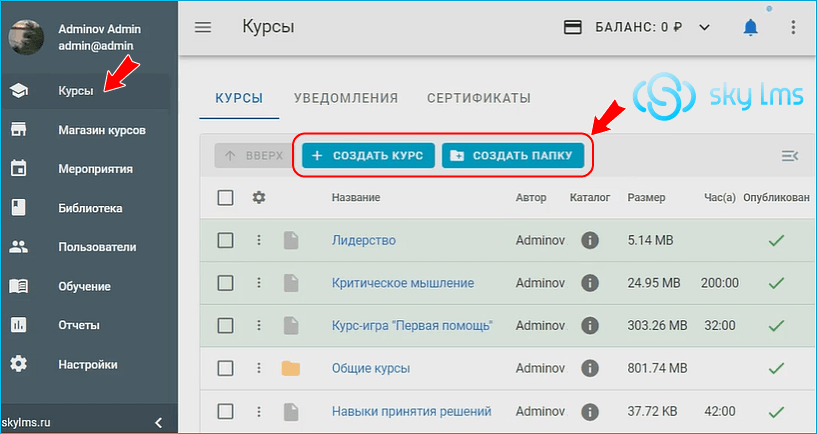The image size is (817, 434).
Task: Open the Лидерство course link
Action: point(364,240)
